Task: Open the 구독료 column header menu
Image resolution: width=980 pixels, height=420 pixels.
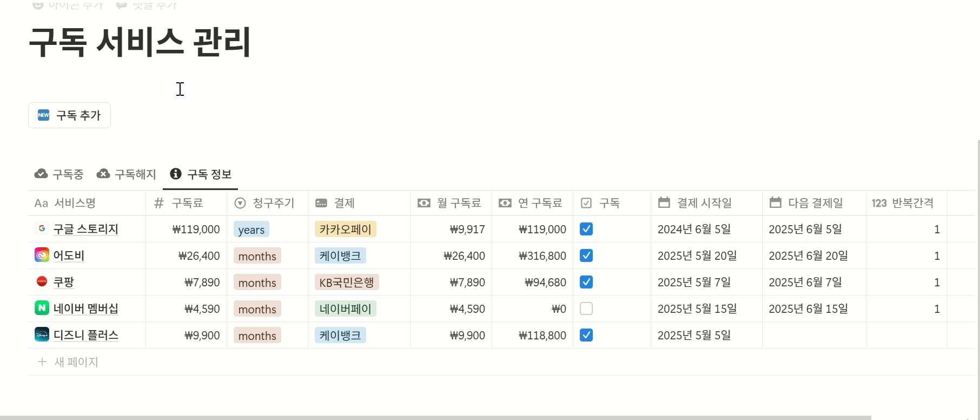Action: pyautogui.click(x=187, y=203)
